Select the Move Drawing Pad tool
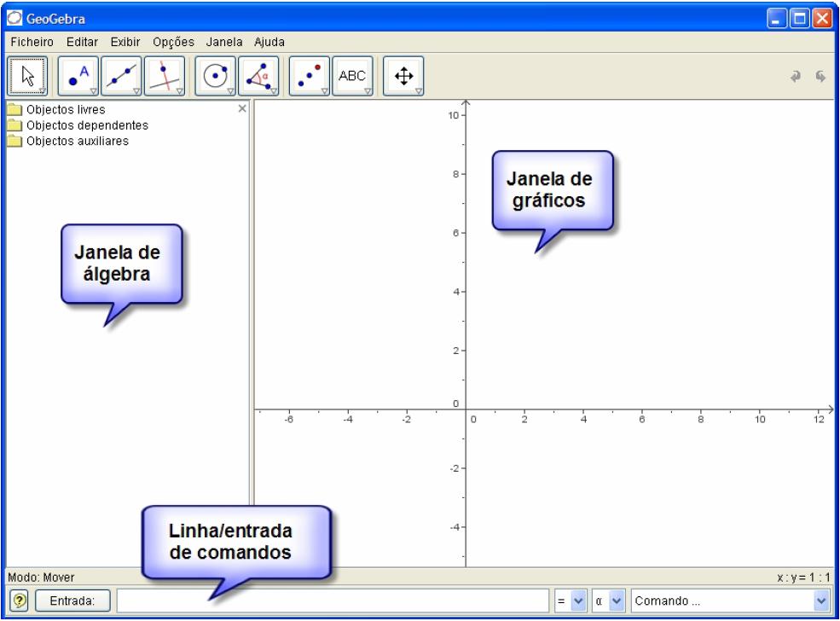The width and height of the screenshot is (840, 621). pos(403,76)
